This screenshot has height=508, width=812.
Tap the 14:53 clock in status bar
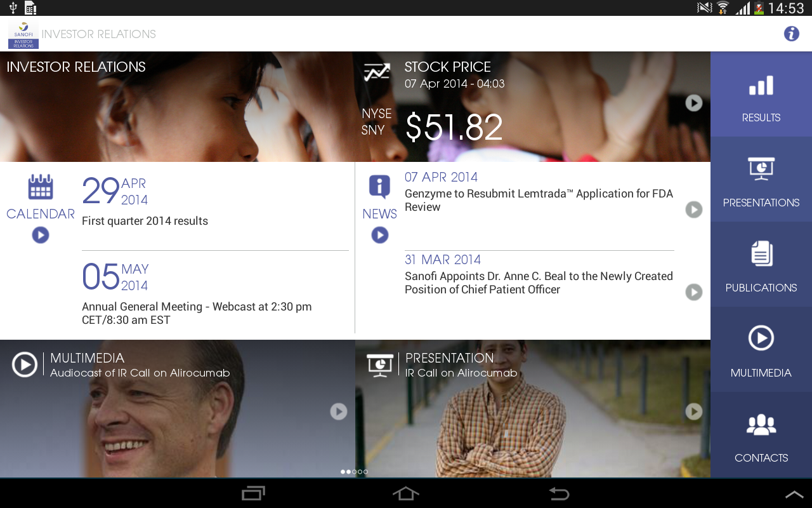point(786,8)
